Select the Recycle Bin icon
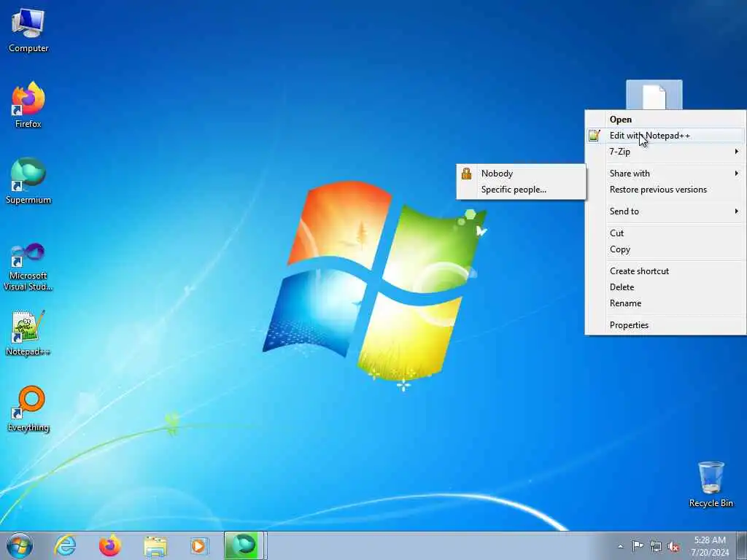The width and height of the screenshot is (747, 560). 711,484
